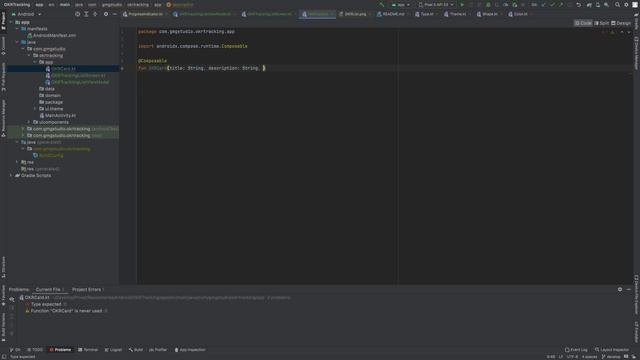Click the preview eye icon in Problems panel
The image size is (640, 360).
[x=12, y=299]
